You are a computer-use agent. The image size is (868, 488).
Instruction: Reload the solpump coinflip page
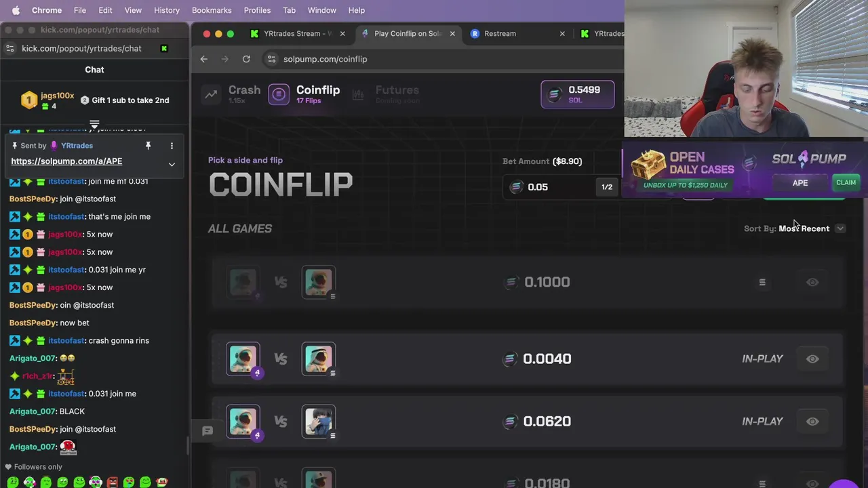pyautogui.click(x=246, y=59)
